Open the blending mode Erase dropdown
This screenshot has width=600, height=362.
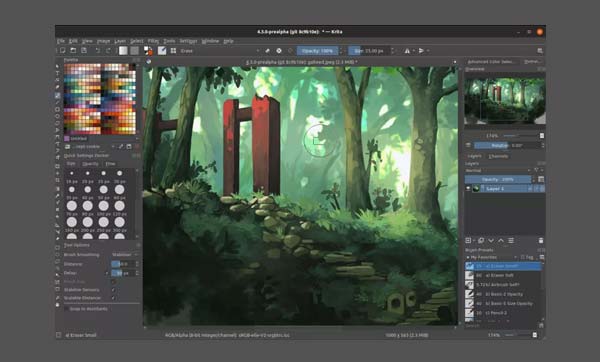[220, 51]
